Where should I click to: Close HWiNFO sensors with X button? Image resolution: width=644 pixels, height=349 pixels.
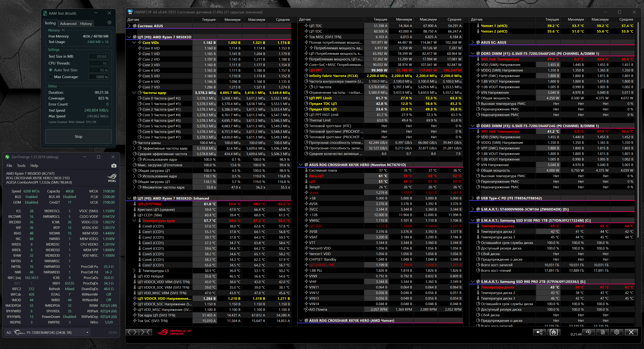[x=631, y=332]
